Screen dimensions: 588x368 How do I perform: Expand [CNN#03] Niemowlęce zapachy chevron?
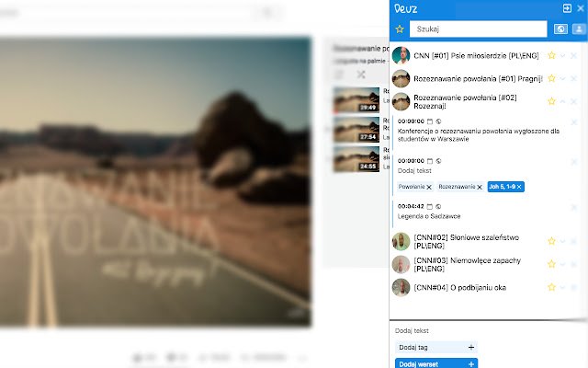tap(562, 264)
